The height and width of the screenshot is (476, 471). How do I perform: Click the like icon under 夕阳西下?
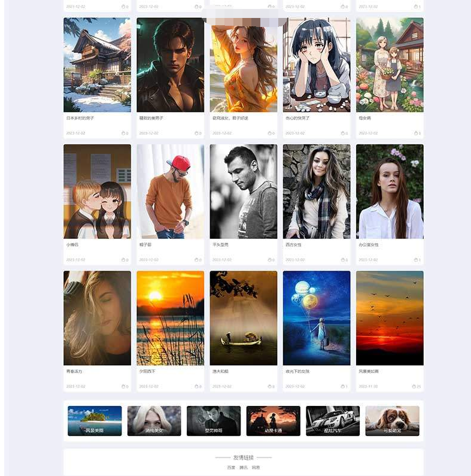pos(196,386)
